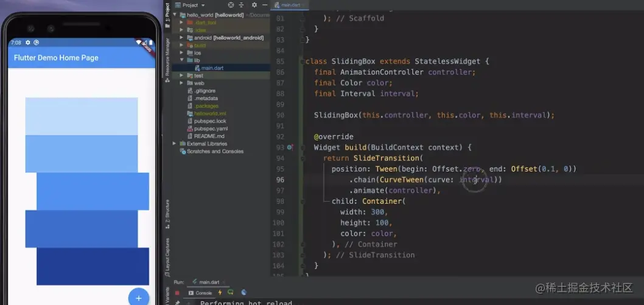
Task: Open the Resource Manager side tab
Action: (x=167, y=60)
